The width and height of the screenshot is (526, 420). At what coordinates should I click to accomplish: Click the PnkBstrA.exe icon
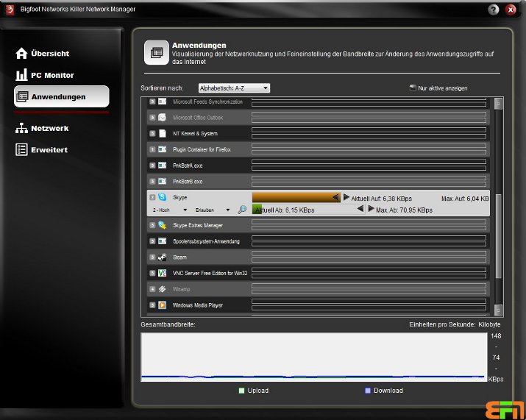(x=162, y=165)
